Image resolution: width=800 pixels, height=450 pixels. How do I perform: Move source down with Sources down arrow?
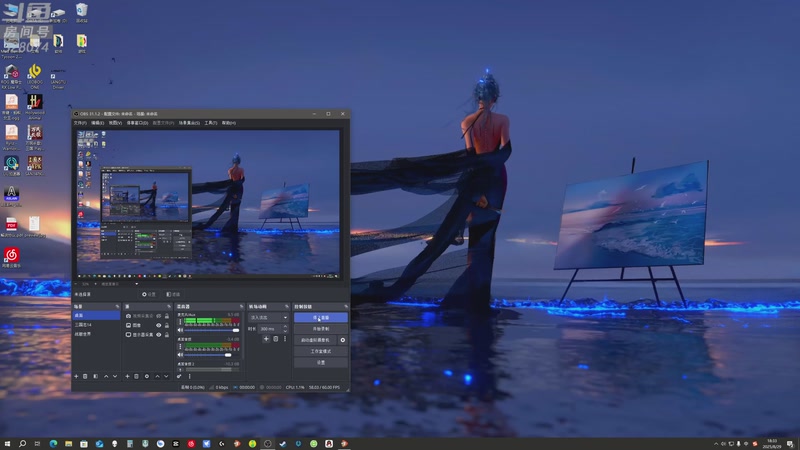[166, 377]
